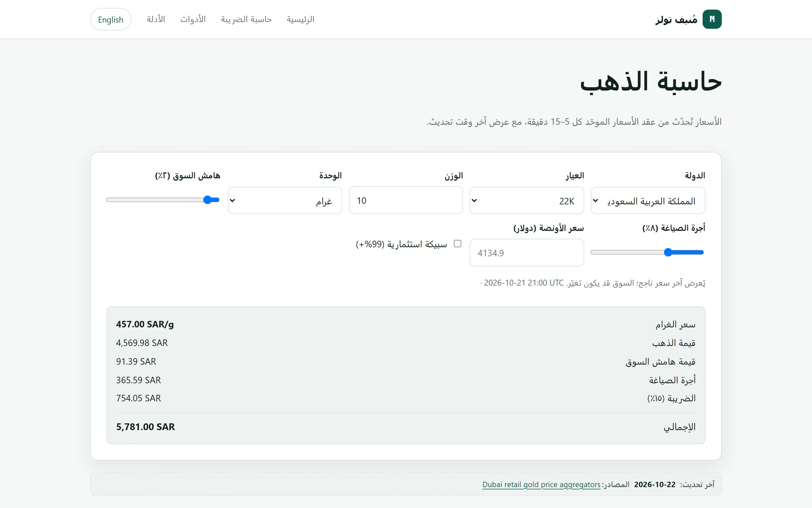This screenshot has height=508, width=812.
Task: Click the green M logo icon
Action: (712, 19)
